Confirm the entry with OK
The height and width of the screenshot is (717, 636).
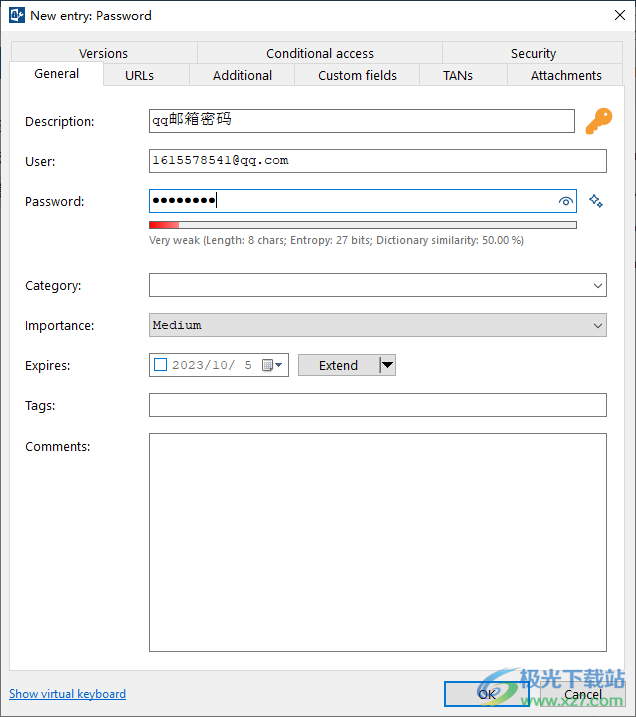(486, 694)
